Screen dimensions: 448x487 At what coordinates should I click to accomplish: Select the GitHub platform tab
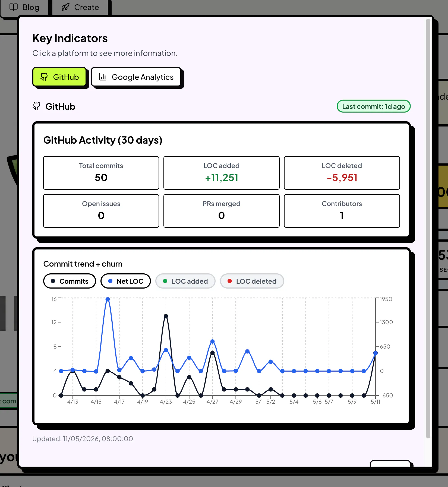click(x=59, y=77)
